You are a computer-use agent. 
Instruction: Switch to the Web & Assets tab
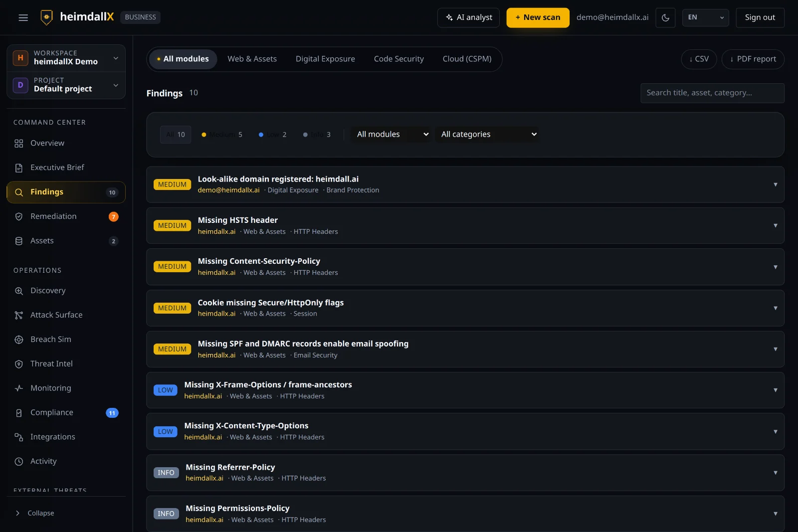point(252,59)
